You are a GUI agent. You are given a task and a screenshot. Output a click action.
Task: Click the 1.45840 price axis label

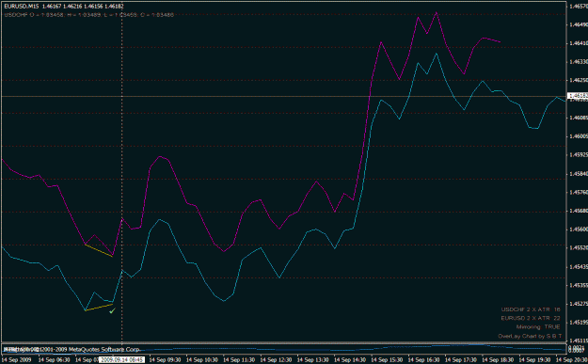tap(579, 173)
